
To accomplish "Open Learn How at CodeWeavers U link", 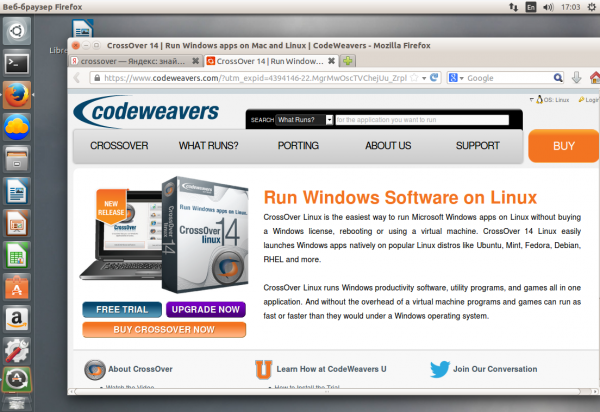I will coord(331,369).
